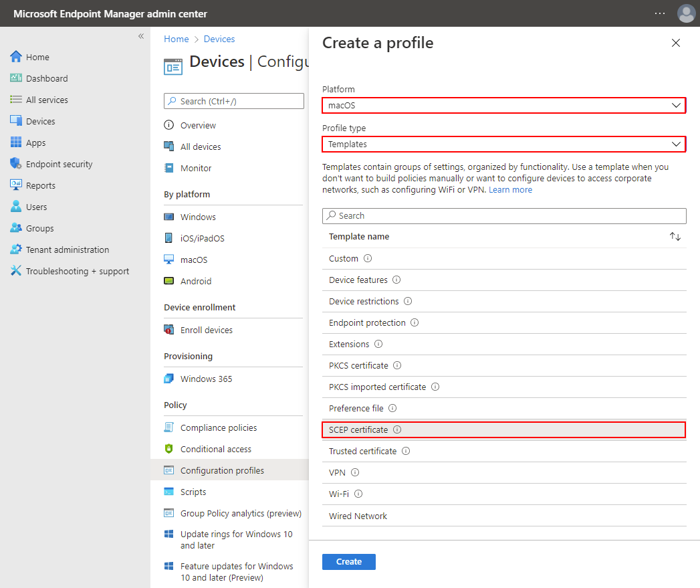Select the Troubleshooting + support wrench icon
The height and width of the screenshot is (588, 700).
tap(16, 271)
